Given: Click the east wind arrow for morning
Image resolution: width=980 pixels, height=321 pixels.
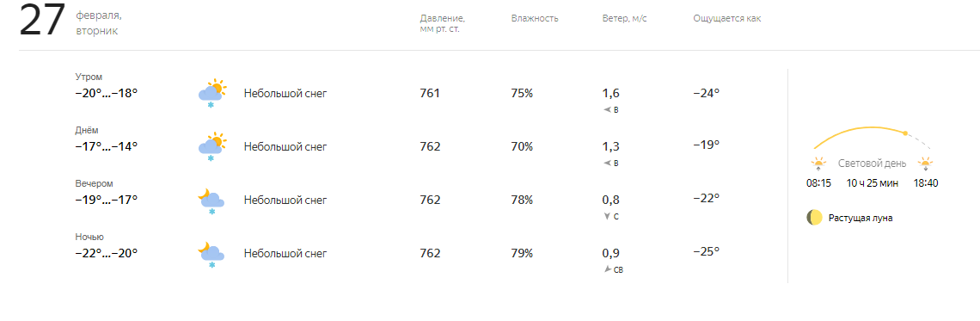Looking at the screenshot, I should 606,110.
